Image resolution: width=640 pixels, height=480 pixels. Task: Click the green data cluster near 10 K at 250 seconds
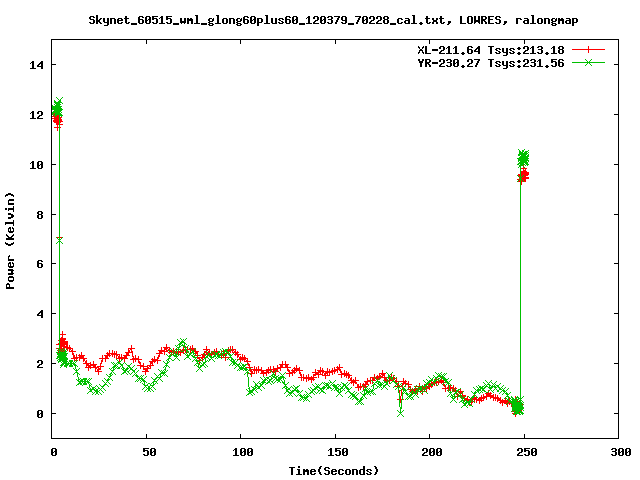click(x=523, y=158)
